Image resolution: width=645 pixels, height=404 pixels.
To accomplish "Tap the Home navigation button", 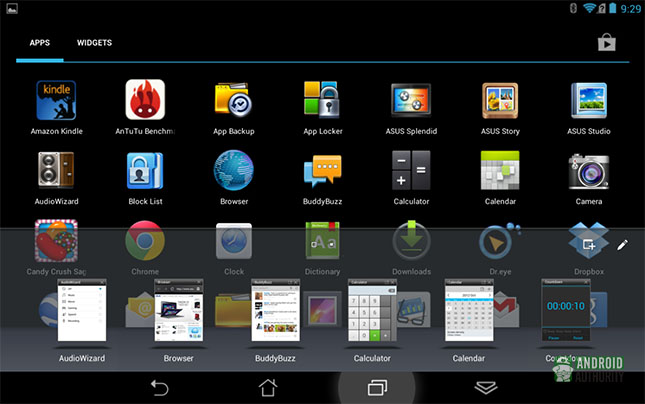I will coord(268,388).
